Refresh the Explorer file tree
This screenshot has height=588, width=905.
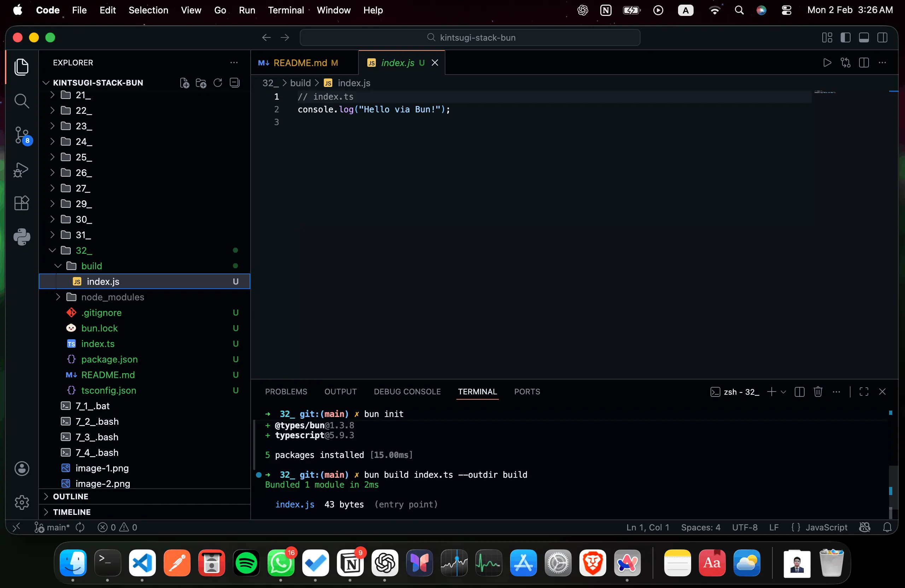coord(217,83)
